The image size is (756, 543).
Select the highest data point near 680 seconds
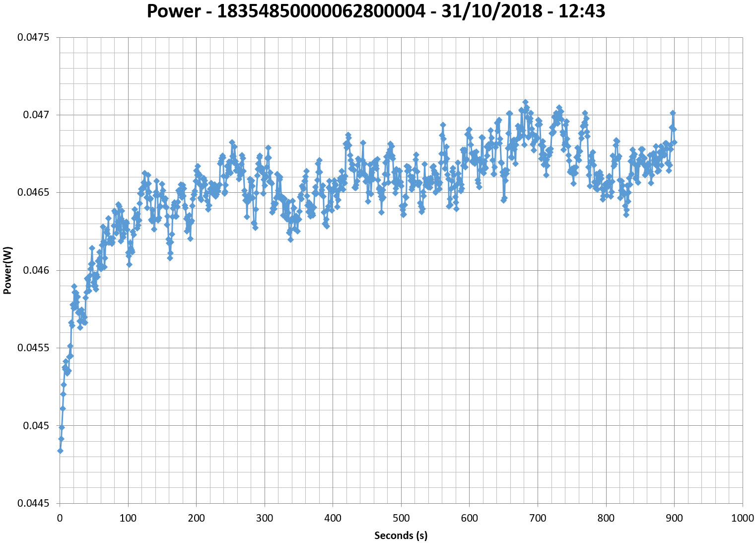point(525,102)
